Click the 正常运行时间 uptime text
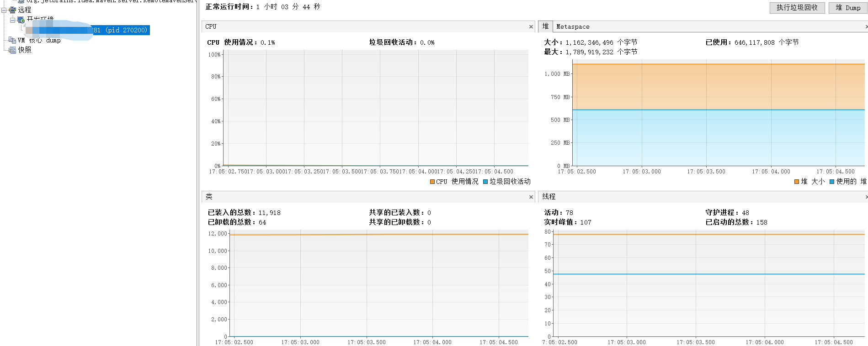The height and width of the screenshot is (346, 868). (x=263, y=7)
